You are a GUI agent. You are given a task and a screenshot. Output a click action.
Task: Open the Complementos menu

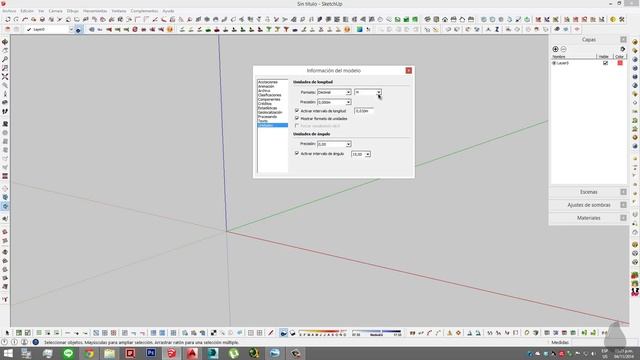[x=144, y=11]
